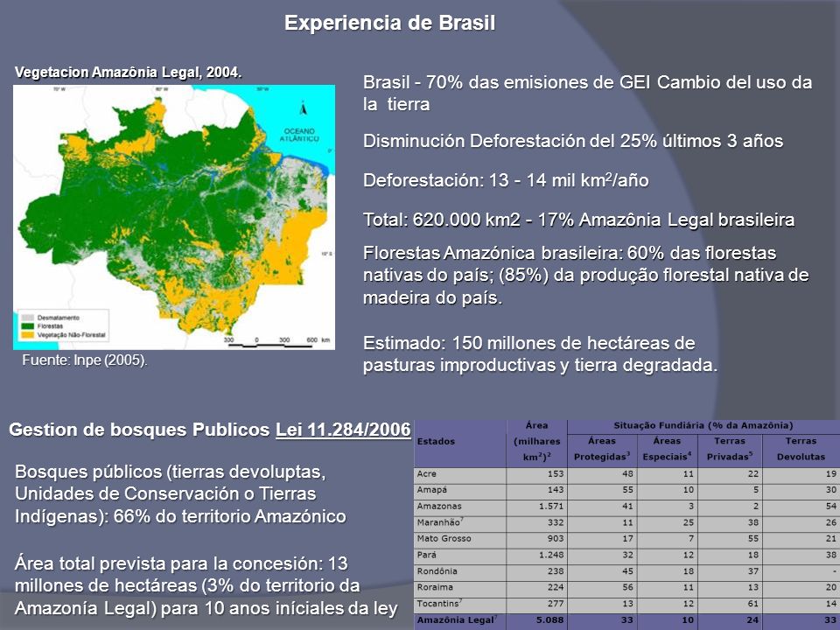Click 'Situação Fundiária (% da Amazônia)' header
Screen dimensions: 840x630
tap(703, 425)
